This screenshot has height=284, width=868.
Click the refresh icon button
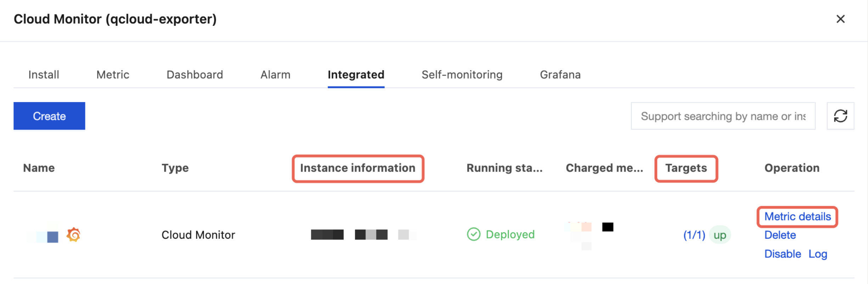(840, 116)
